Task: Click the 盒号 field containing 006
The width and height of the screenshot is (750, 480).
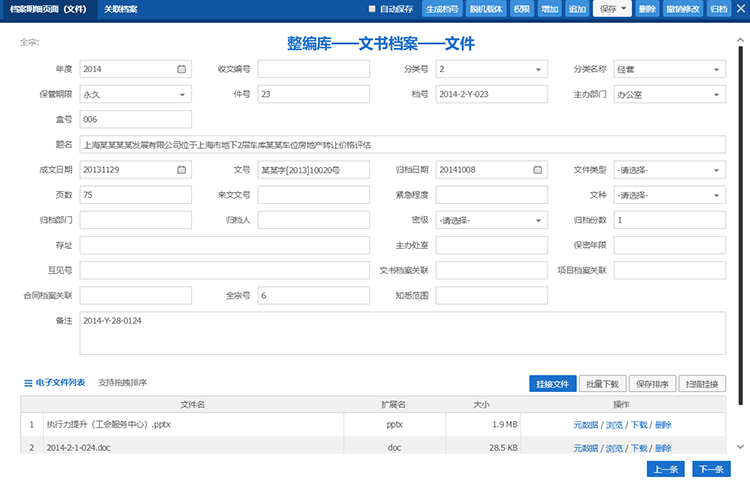Action: point(136,120)
